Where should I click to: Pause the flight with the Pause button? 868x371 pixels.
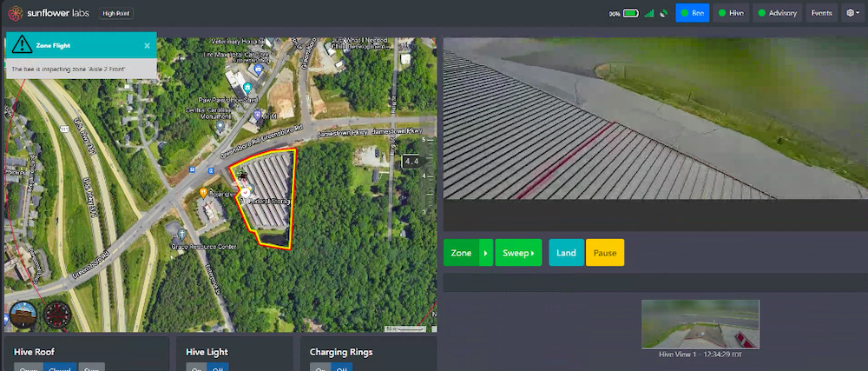point(605,253)
